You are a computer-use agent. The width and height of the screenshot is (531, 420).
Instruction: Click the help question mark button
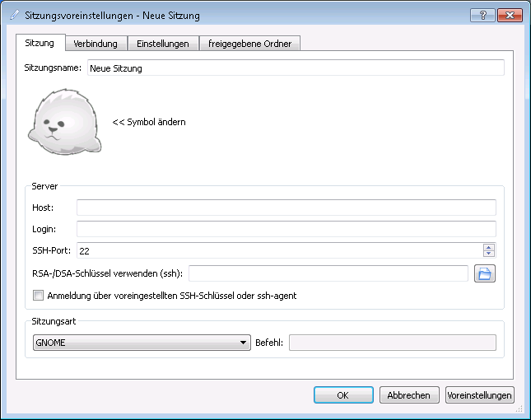tap(482, 15)
